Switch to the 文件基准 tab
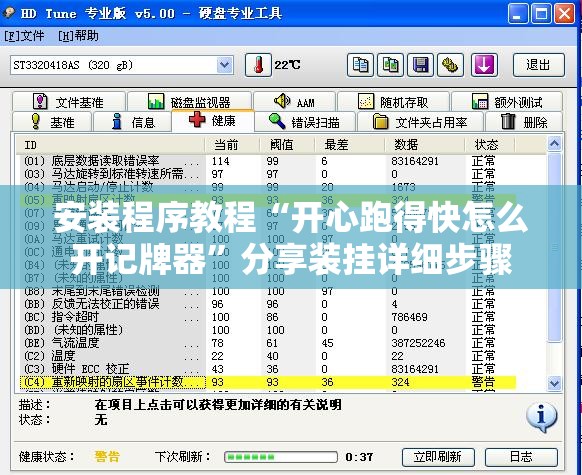This screenshot has height=475, width=582. coord(69,102)
